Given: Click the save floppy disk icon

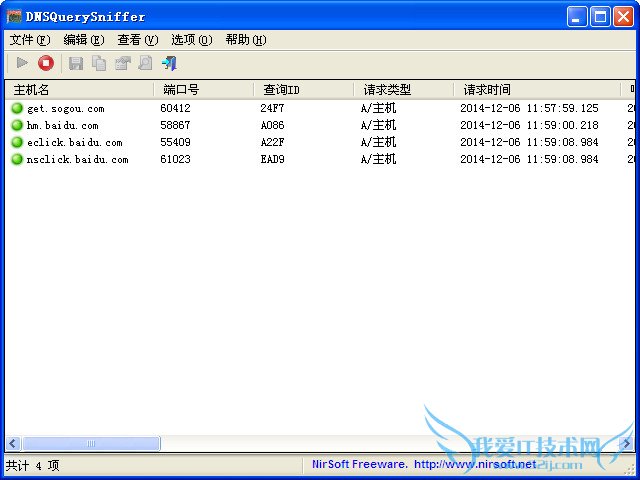Looking at the screenshot, I should click(x=75, y=63).
